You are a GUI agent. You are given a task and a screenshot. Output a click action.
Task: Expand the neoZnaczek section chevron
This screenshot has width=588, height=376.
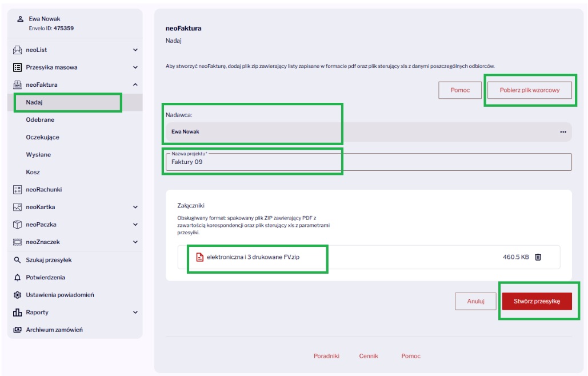pyautogui.click(x=135, y=242)
